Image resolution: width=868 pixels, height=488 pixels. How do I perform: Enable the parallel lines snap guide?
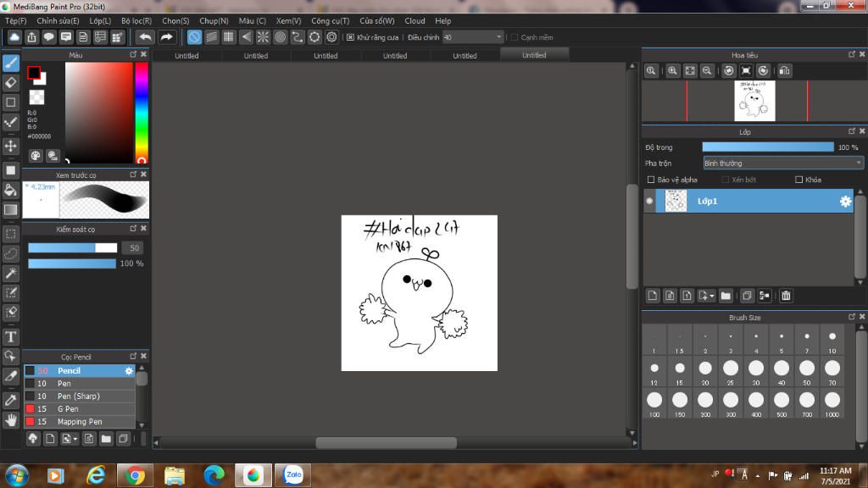tap(211, 37)
